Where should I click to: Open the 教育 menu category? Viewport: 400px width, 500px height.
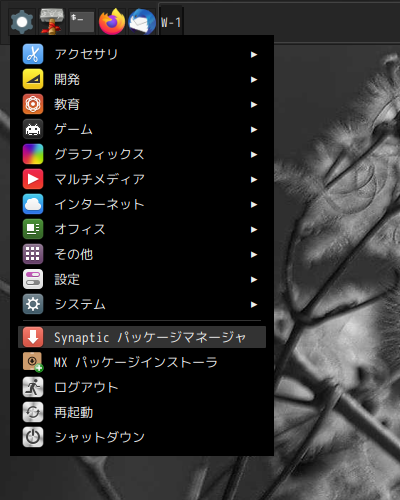tap(142, 104)
